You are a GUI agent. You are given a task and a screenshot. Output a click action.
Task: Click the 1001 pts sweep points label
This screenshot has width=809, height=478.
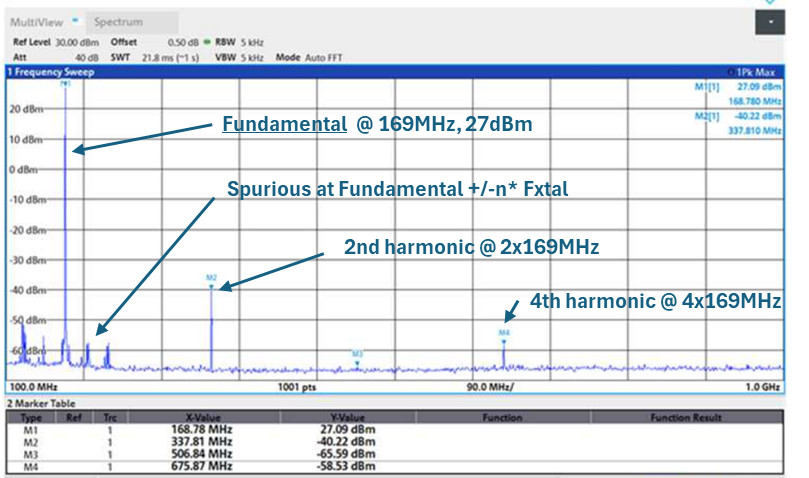296,386
